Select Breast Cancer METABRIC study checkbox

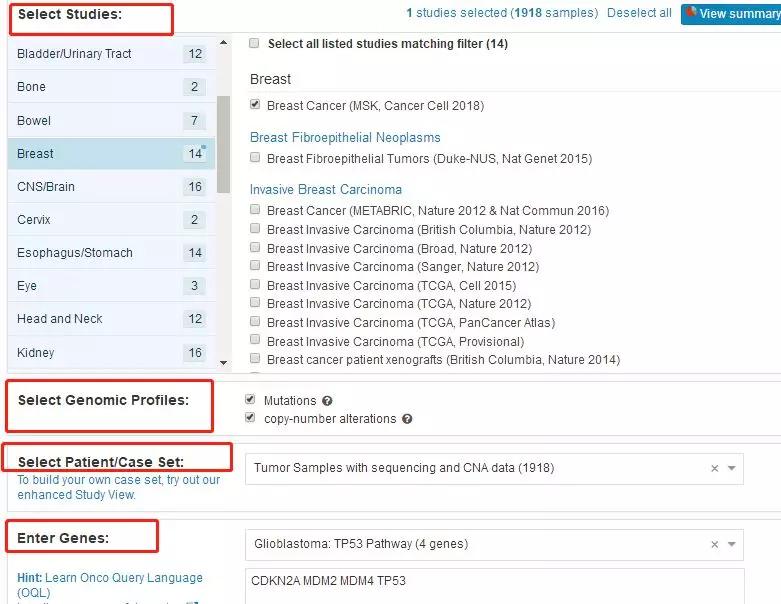[x=256, y=210]
